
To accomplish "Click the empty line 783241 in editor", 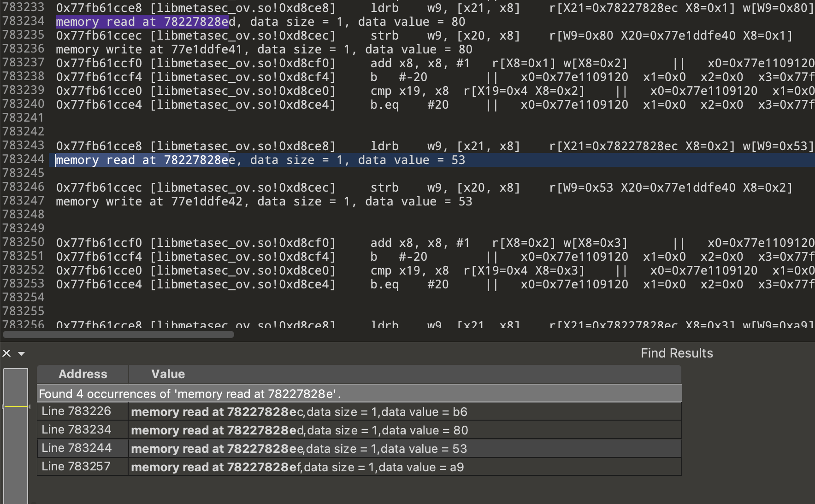I will point(277,118).
